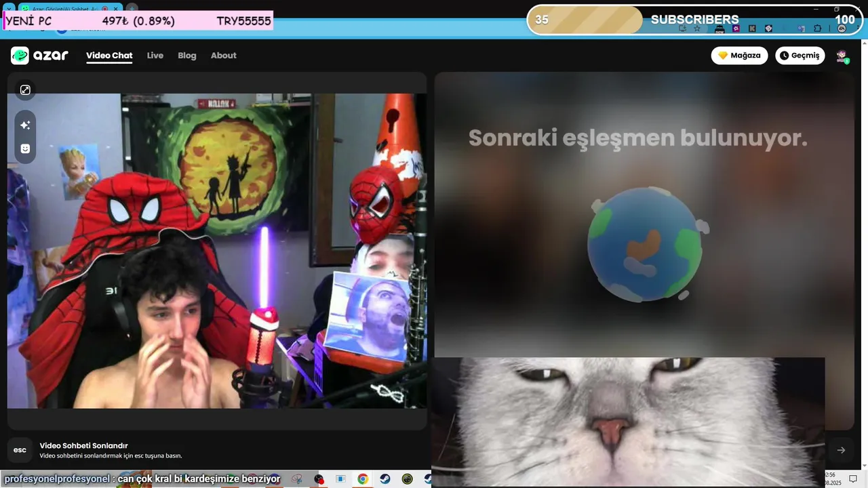This screenshot has height=488, width=868.
Task: Open a new browser tab
Action: point(132,9)
